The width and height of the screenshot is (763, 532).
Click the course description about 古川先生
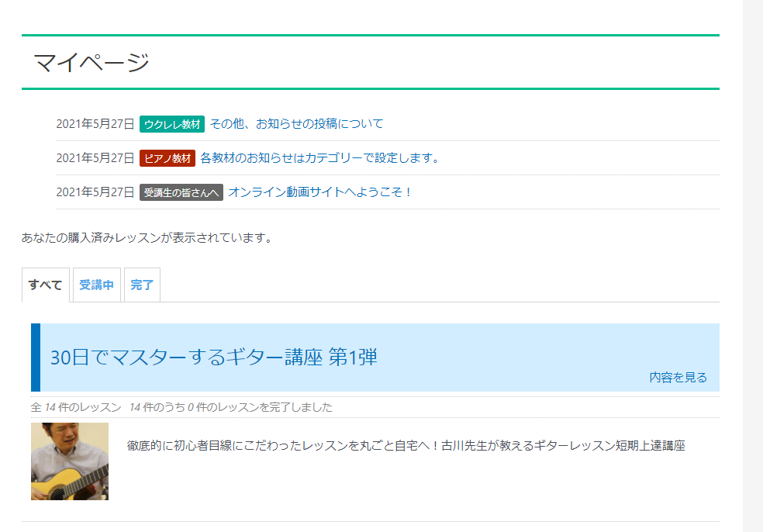[406, 445]
